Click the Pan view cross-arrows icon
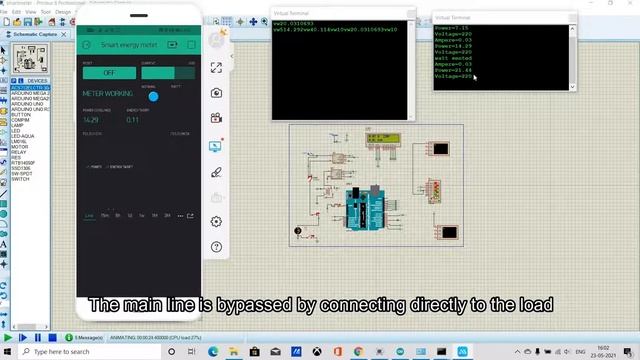Viewport: 640px width, 360px height. pos(253,22)
